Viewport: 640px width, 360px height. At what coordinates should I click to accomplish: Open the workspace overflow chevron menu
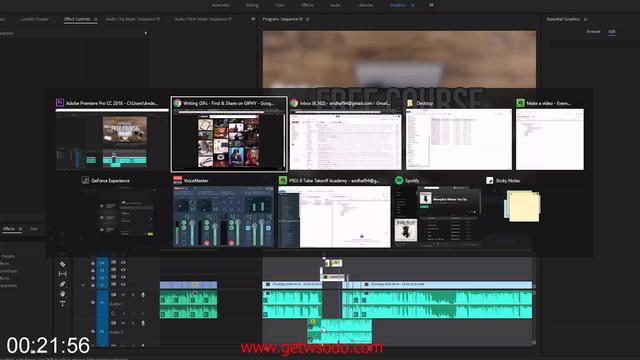tap(431, 5)
